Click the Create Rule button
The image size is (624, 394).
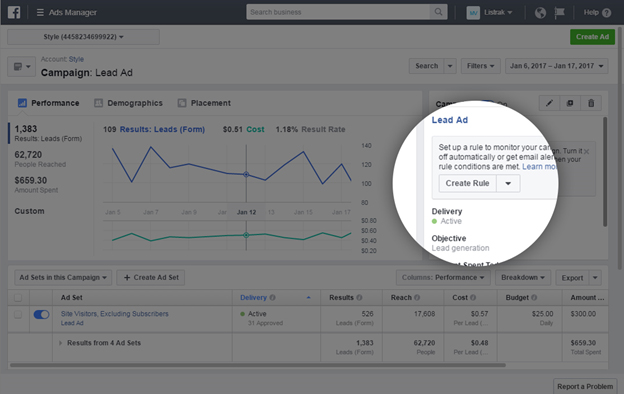[x=467, y=183]
